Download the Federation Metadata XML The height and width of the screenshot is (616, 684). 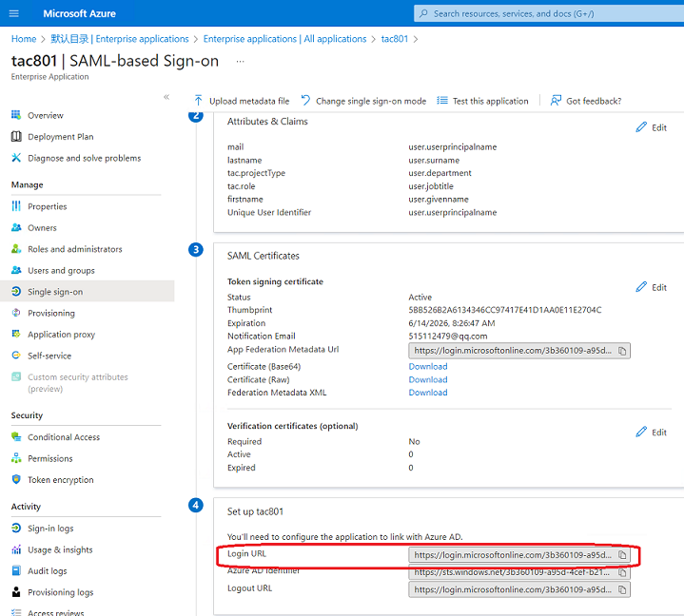(427, 393)
